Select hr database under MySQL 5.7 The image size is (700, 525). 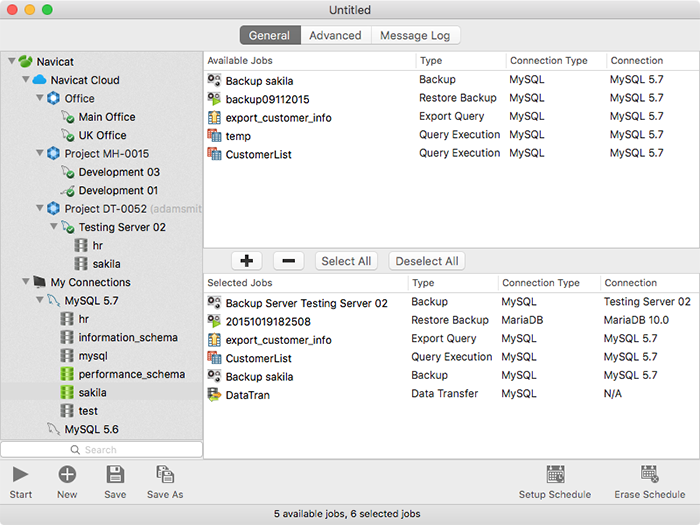click(x=83, y=319)
